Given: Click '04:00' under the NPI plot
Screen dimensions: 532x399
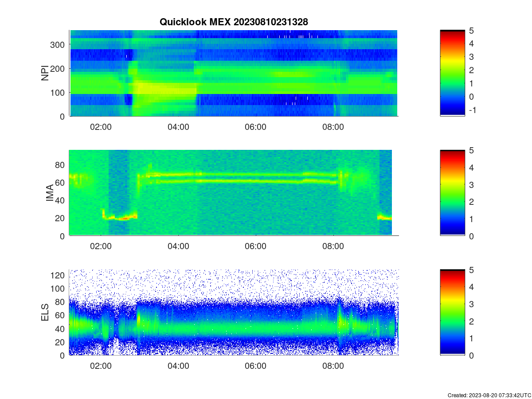Looking at the screenshot, I should pos(178,126).
